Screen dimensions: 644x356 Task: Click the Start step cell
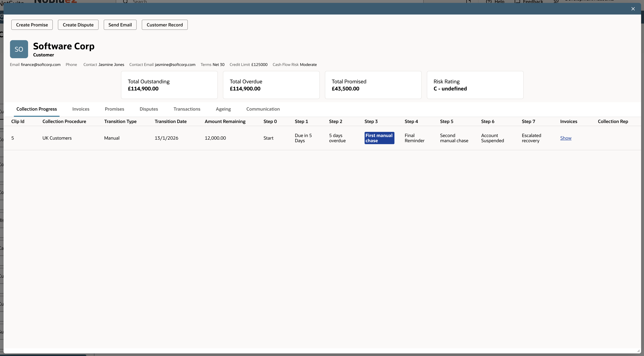[x=268, y=138]
